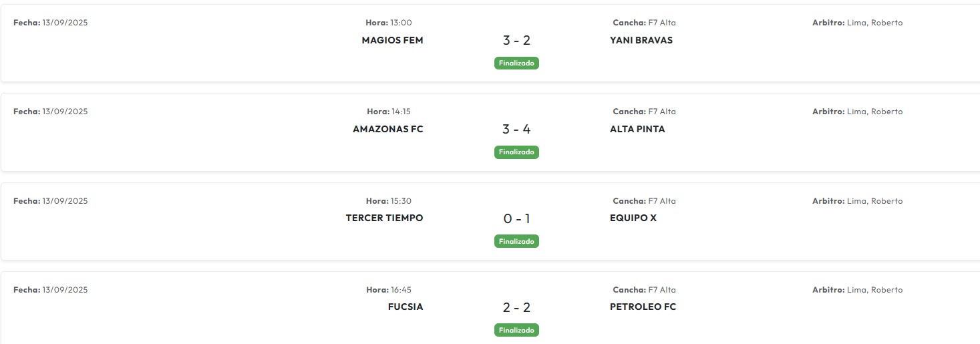980x344 pixels.
Task: Open the AMAZONAS FC team
Action: (387, 129)
